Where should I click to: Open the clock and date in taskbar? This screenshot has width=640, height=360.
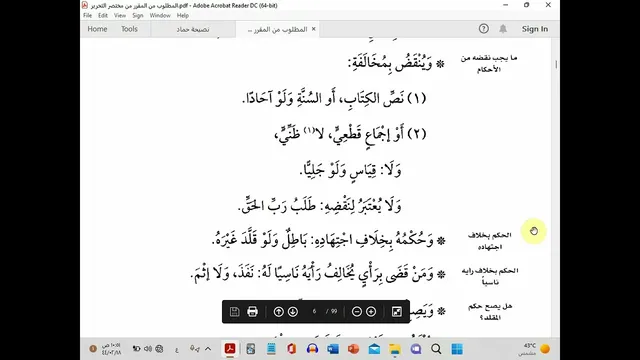[x=112, y=349]
